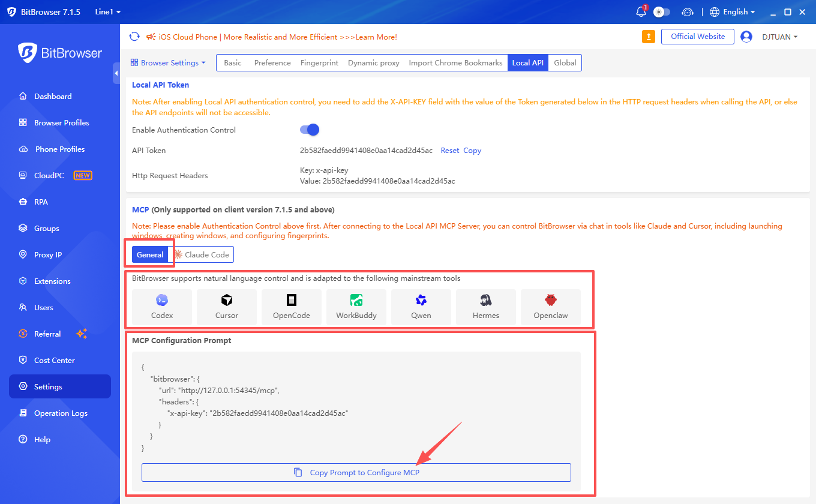The height and width of the screenshot is (504, 816).
Task: Navigate to Proxy IP in the sidebar
Action: [60, 254]
